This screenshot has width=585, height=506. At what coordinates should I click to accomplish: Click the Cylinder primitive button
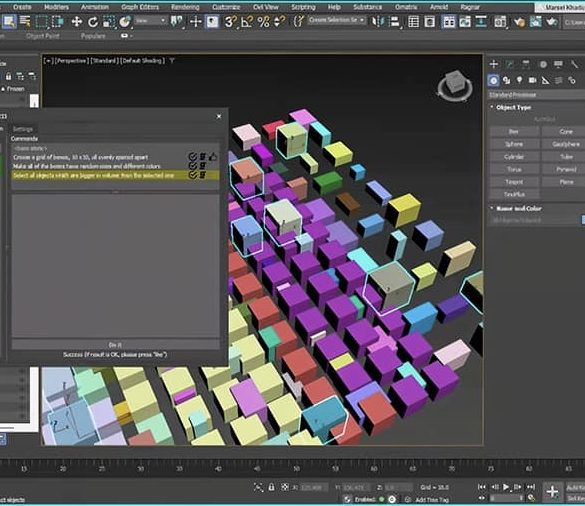click(514, 157)
